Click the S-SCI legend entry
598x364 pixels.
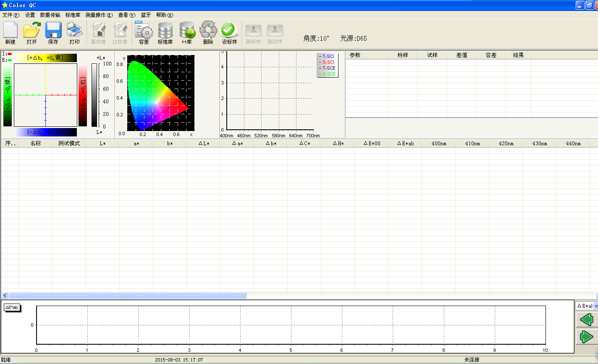click(x=327, y=62)
